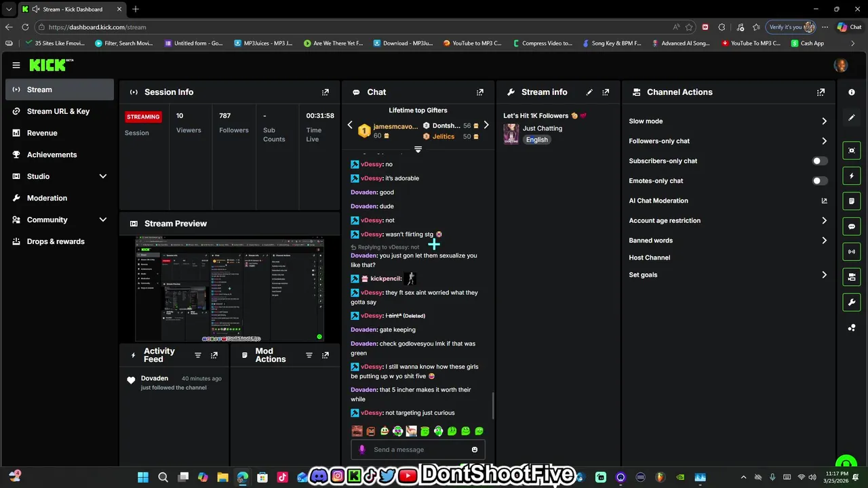The width and height of the screenshot is (868, 488).
Task: Select Stream in the sidebar
Action: (x=60, y=89)
